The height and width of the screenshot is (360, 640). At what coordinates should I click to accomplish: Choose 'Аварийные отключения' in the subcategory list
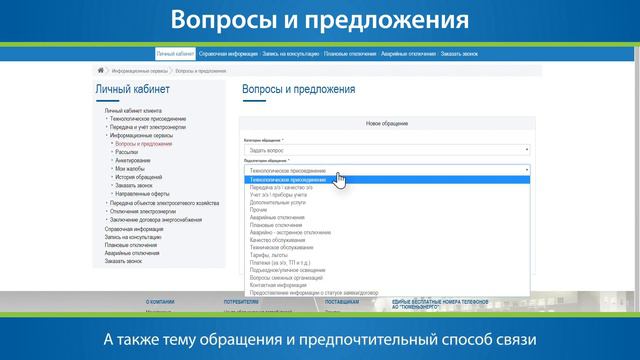pos(387,218)
